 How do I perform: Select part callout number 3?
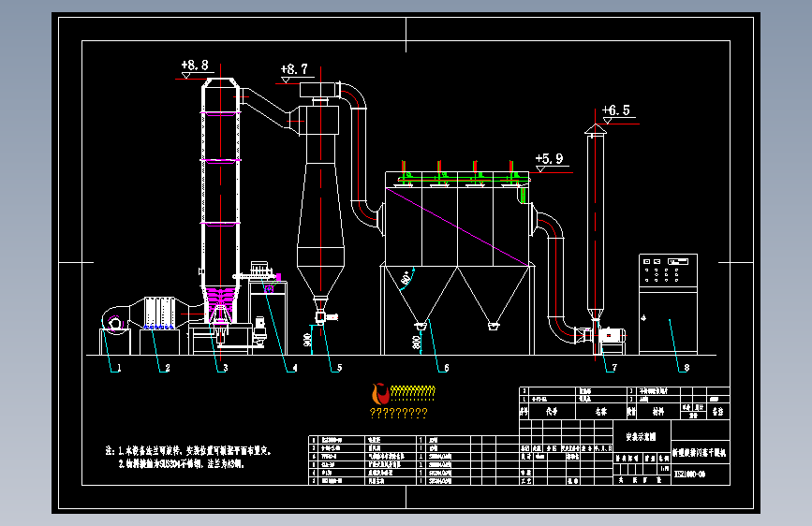click(x=226, y=368)
